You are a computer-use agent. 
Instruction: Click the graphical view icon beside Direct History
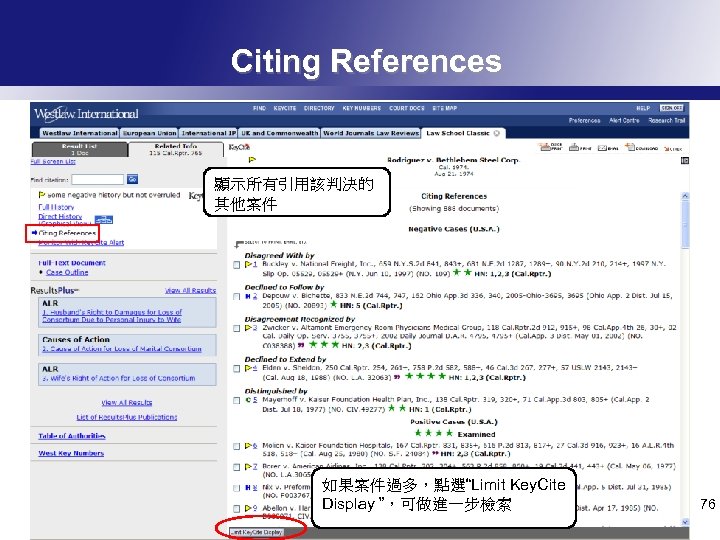tap(103, 219)
